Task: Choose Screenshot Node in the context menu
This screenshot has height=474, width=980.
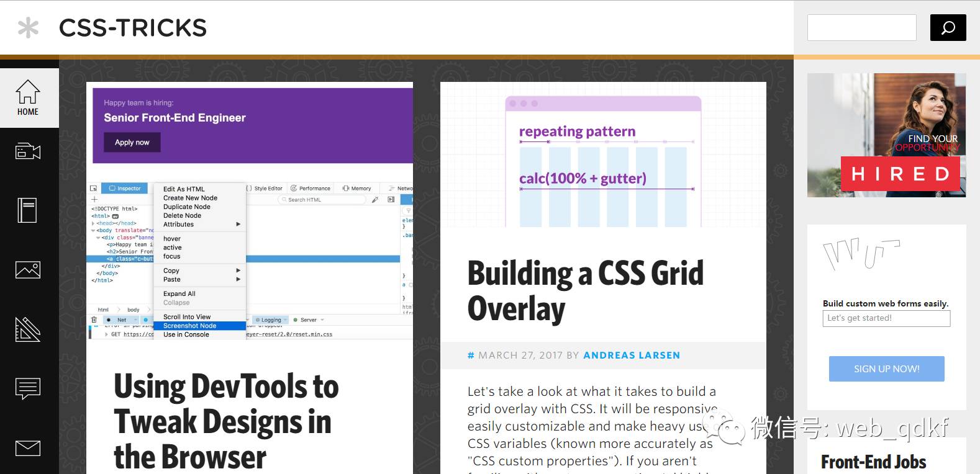Action: 199,326
